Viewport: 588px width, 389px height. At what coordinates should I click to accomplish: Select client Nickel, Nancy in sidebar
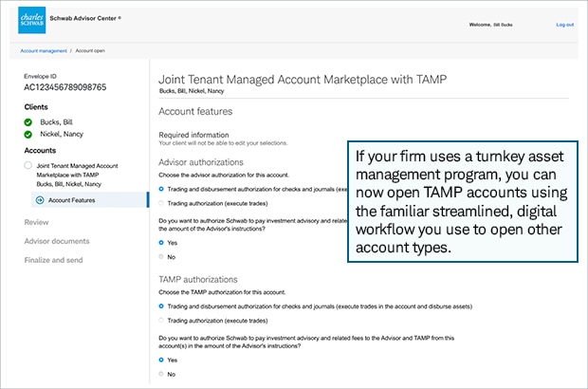click(62, 134)
